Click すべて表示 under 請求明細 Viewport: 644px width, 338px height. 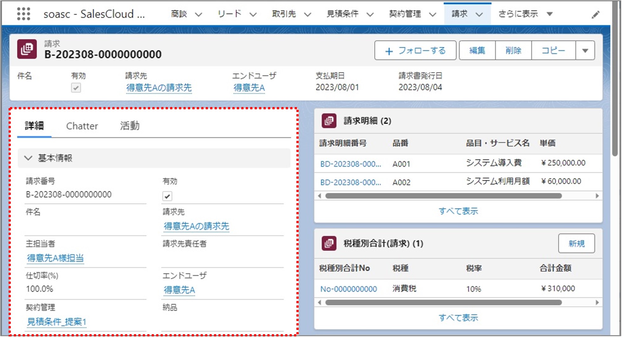click(x=458, y=211)
